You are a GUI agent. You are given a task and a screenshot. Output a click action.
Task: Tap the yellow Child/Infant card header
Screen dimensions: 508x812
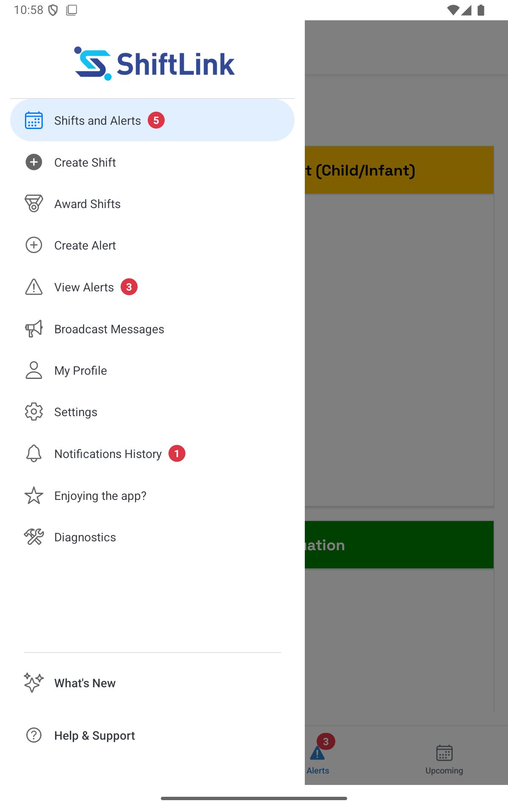click(x=399, y=170)
